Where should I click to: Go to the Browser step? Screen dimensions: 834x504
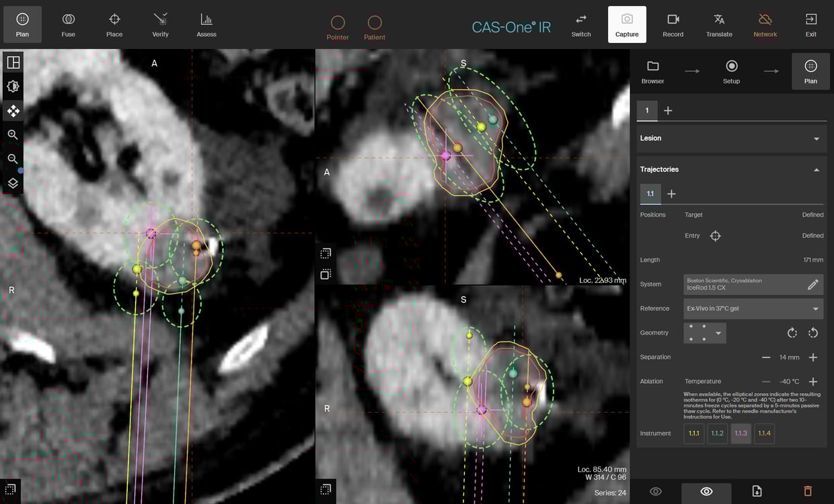pyautogui.click(x=652, y=72)
